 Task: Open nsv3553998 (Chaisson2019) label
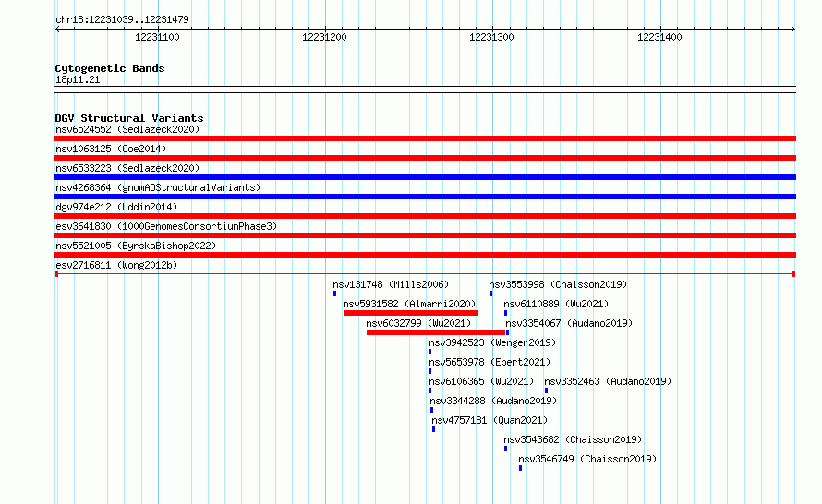(x=558, y=284)
